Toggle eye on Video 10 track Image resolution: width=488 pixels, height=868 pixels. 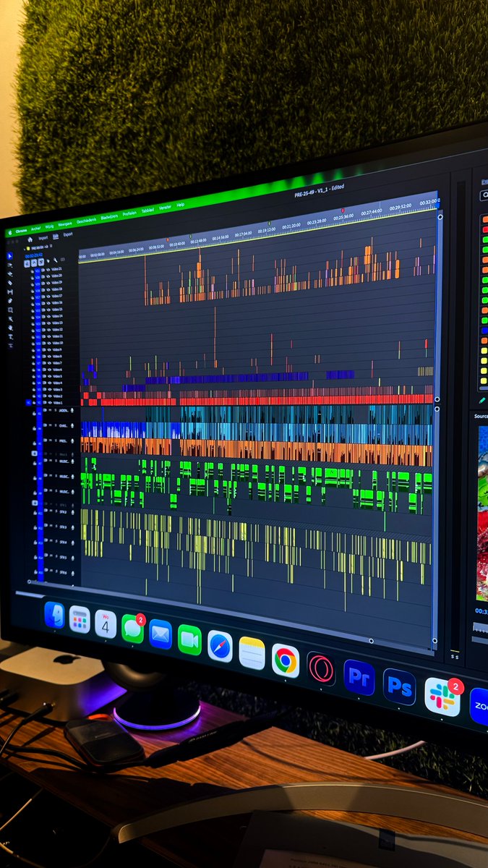(49, 343)
